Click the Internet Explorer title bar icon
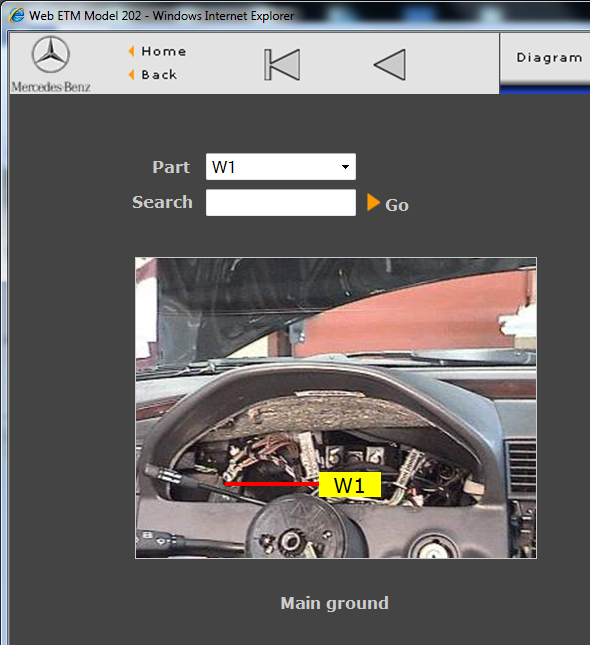590x645 pixels. 17,16
